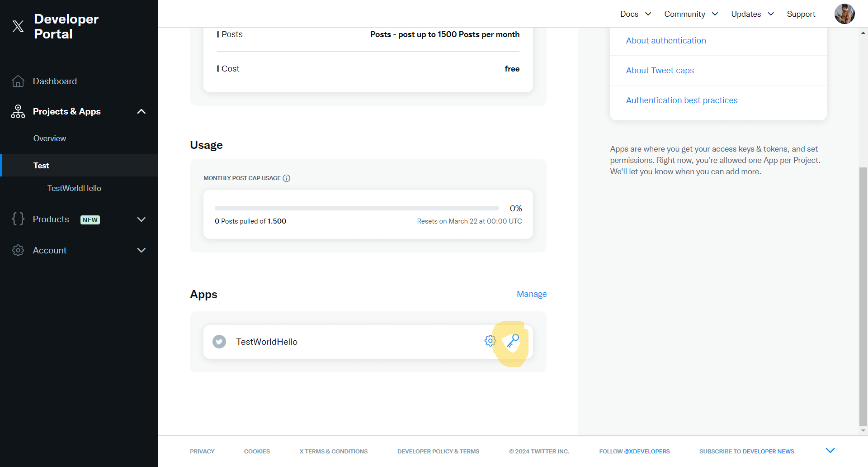868x467 pixels.
Task: Click the Monthly Post Cap Usage info icon
Action: click(287, 178)
